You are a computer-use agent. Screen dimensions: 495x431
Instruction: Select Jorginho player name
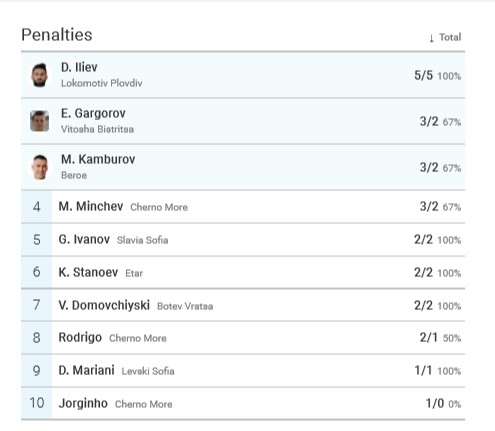coord(83,403)
